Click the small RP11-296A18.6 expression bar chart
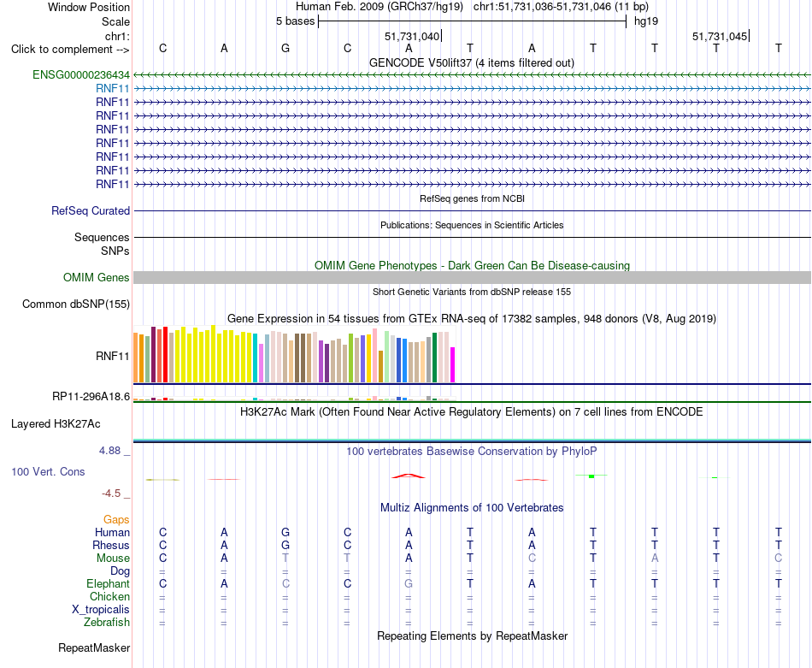This screenshot has height=668, width=812. tap(295, 399)
